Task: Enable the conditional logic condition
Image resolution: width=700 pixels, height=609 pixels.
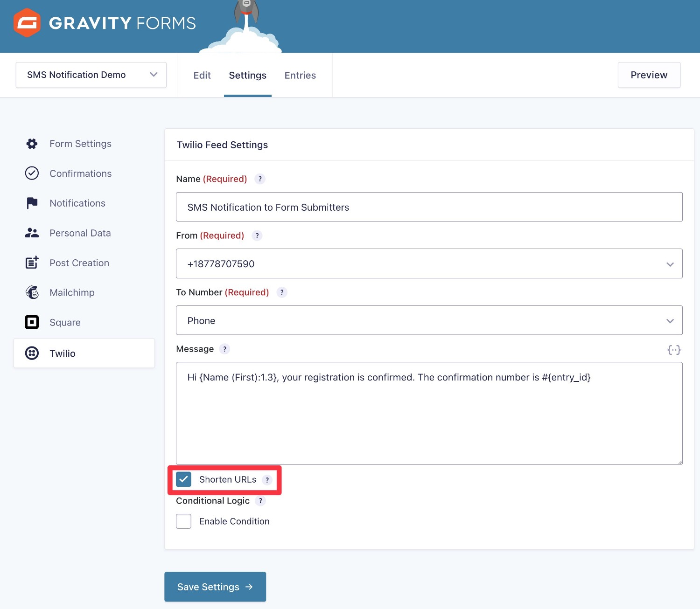Action: click(183, 521)
